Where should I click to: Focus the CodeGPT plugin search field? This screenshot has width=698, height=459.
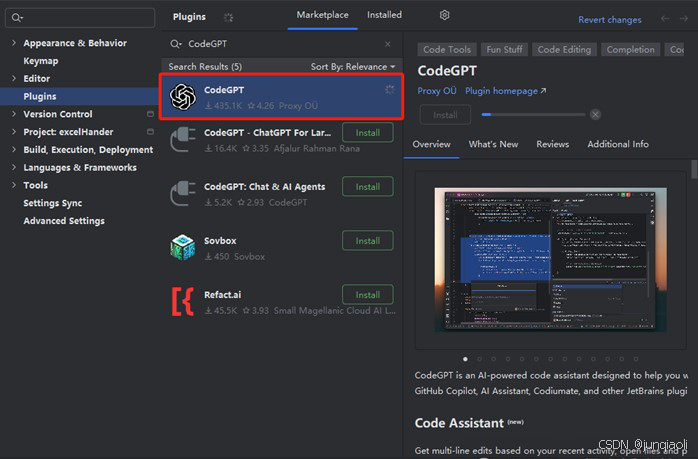281,44
